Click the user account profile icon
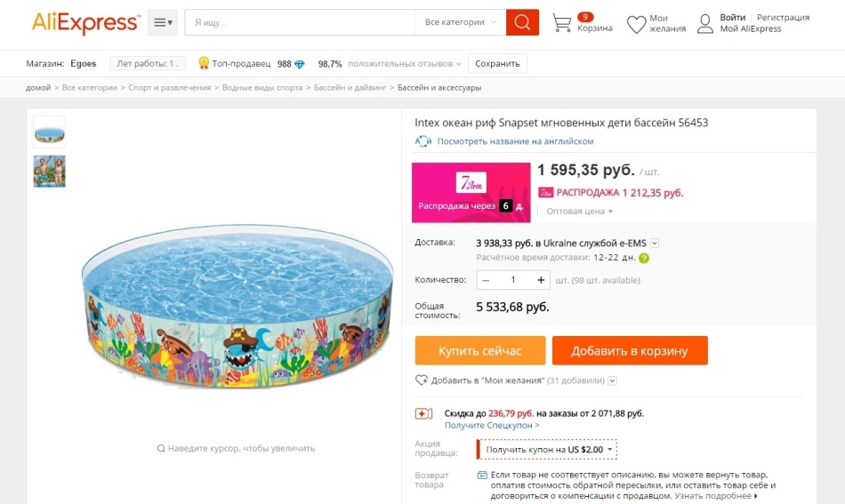 pyautogui.click(x=705, y=23)
